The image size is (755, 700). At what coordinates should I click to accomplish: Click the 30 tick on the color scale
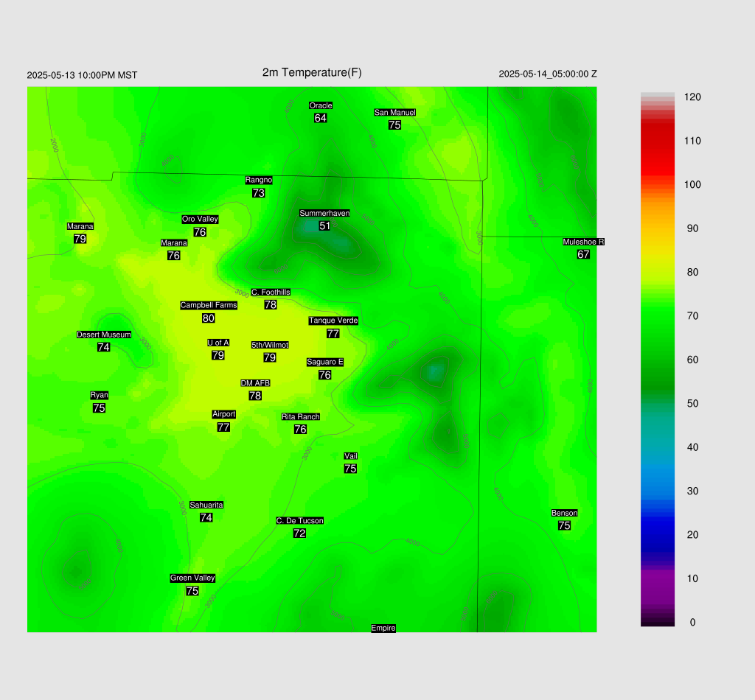coord(692,491)
